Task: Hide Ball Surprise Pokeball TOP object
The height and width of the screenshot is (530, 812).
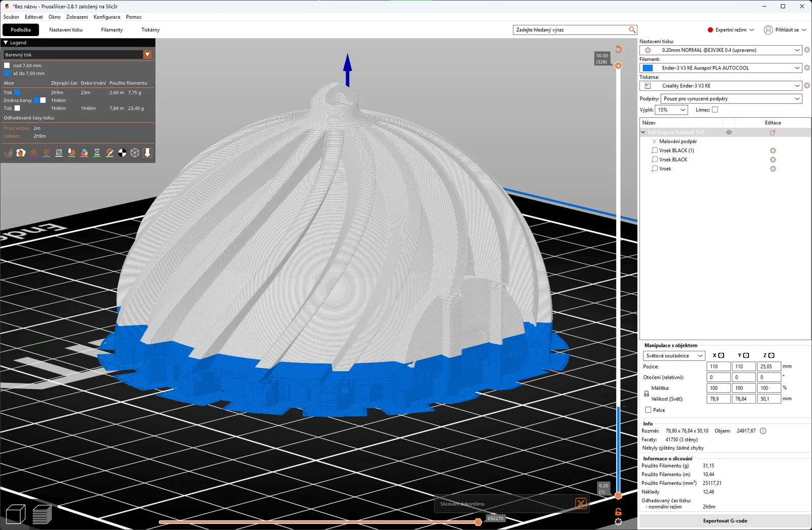Action: [729, 132]
